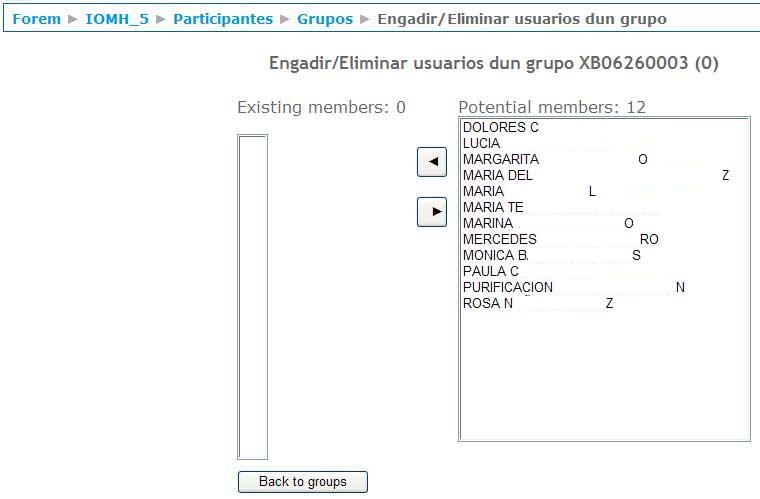Viewport: 760px width, 499px height.
Task: Choose MARGARITA from potential members
Action: pos(501,160)
